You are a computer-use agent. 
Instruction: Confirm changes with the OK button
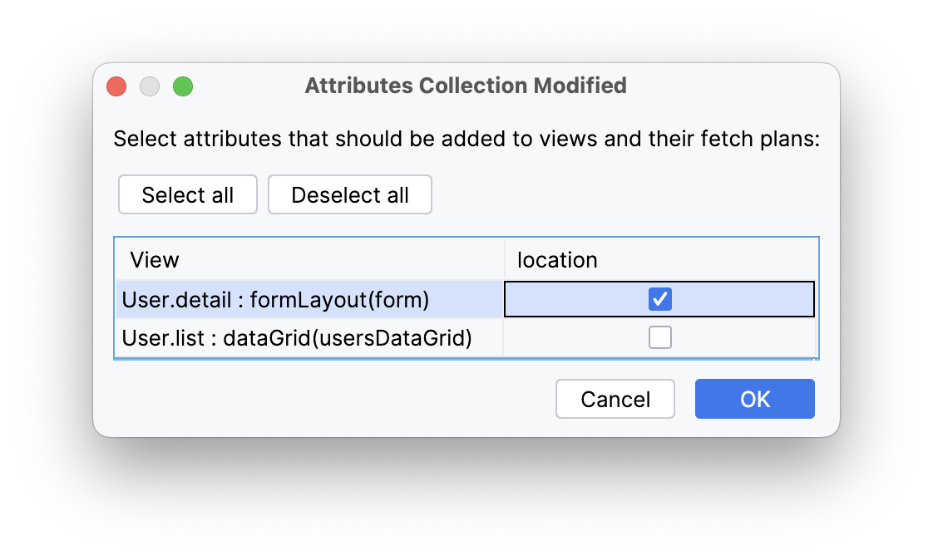coord(755,399)
